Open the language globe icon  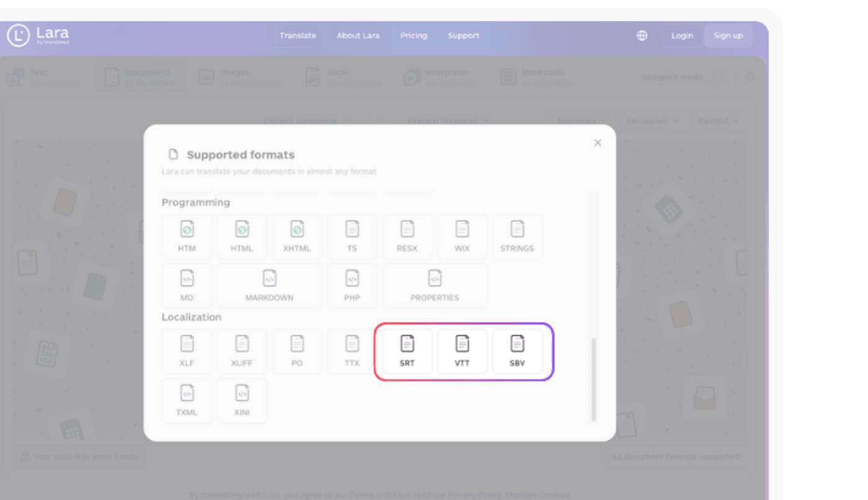click(642, 36)
